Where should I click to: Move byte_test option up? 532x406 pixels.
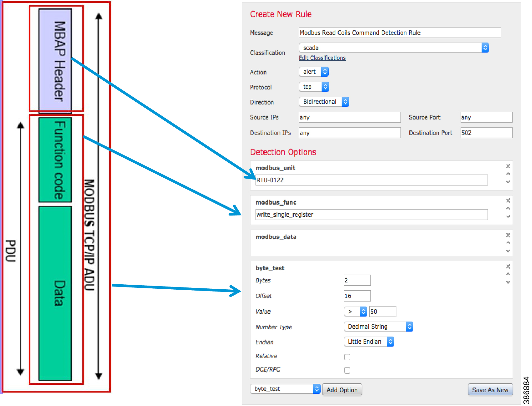(x=508, y=274)
